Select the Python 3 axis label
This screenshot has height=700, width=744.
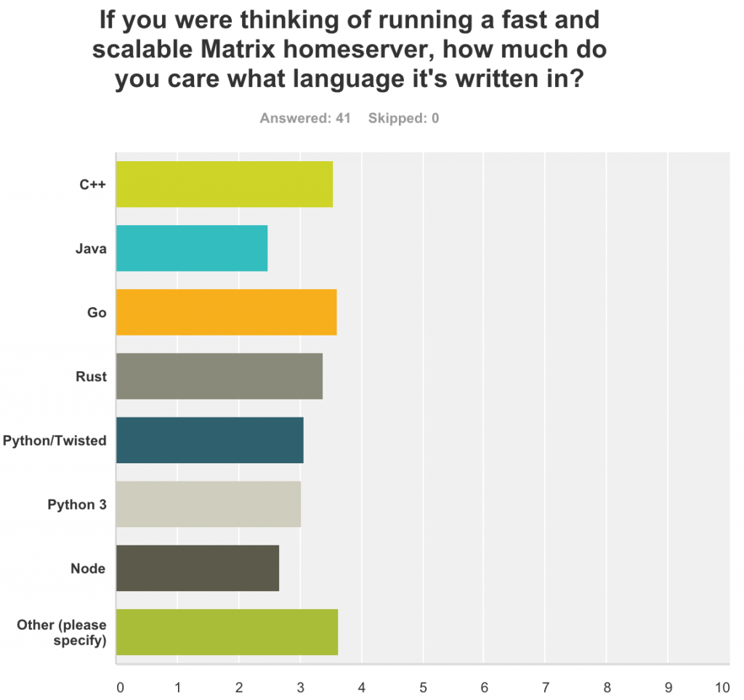(77, 504)
